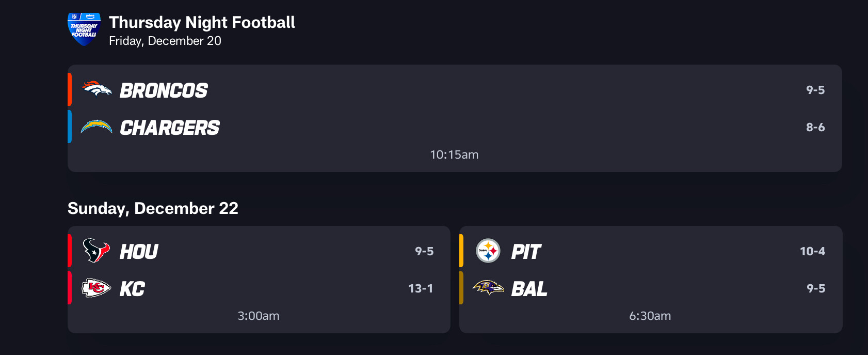Click the Denver Broncos team logo
This screenshot has width=868, height=355.
coord(97,89)
